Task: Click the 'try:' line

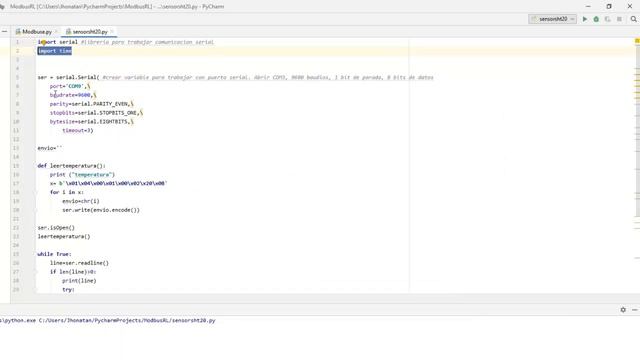Action: (68, 289)
